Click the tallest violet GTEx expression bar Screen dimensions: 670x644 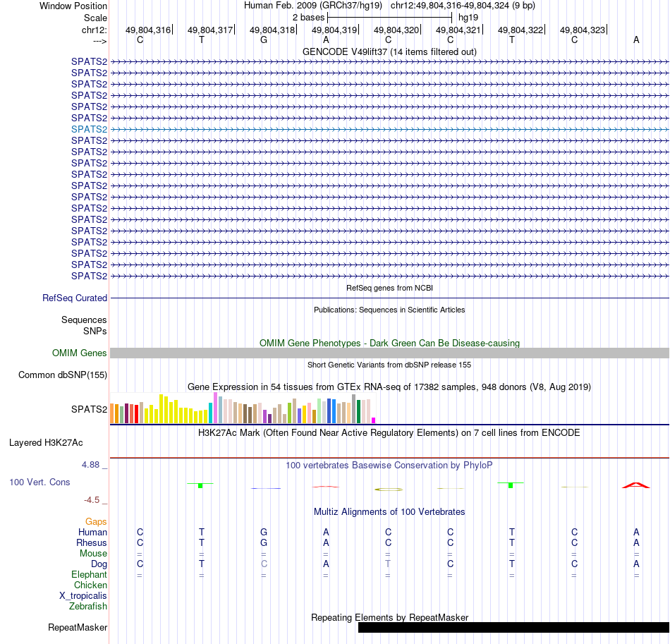tap(215, 408)
